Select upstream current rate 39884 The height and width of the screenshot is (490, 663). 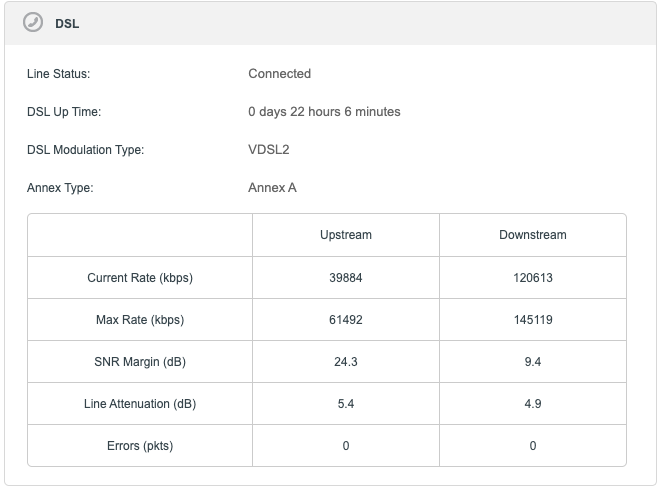(345, 278)
